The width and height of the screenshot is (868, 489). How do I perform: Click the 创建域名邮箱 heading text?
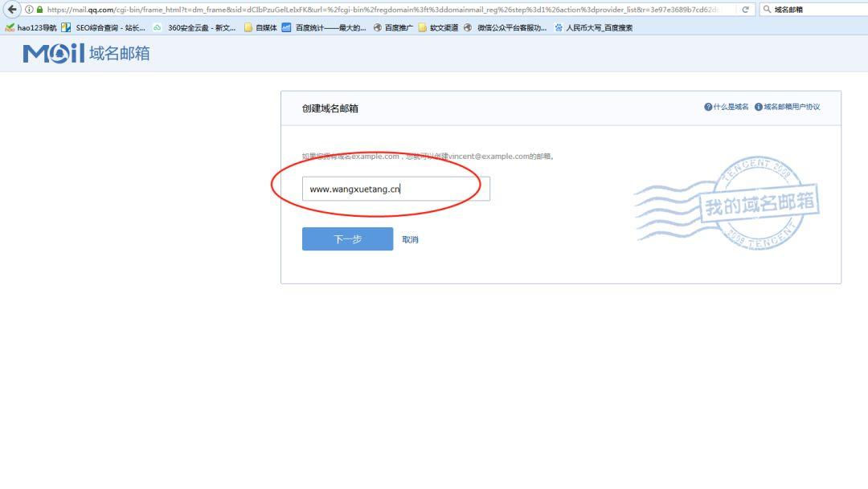pos(330,108)
